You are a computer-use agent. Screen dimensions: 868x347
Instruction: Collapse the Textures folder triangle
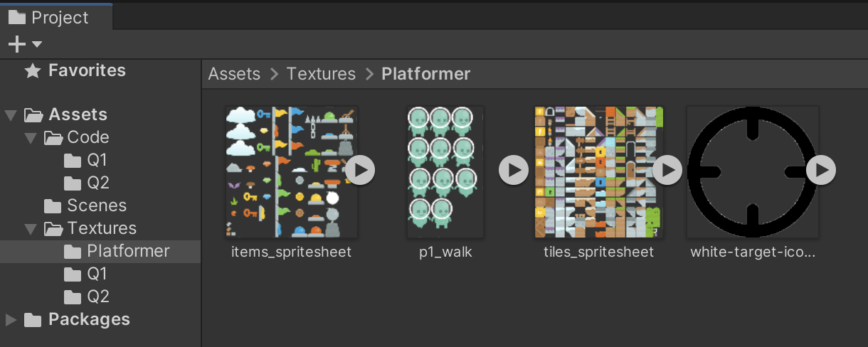click(31, 229)
